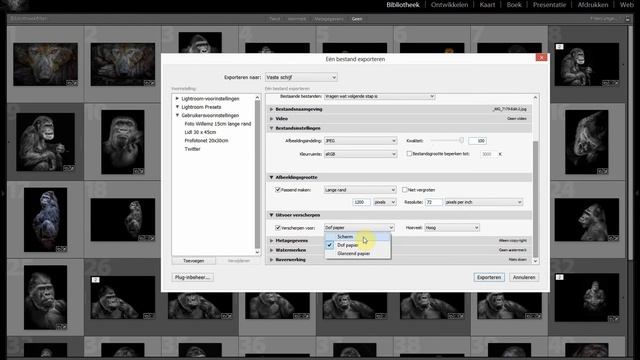640x360 pixels.
Task: Collapse the Afbeeldingsgrootte section
Action: [x=271, y=178]
